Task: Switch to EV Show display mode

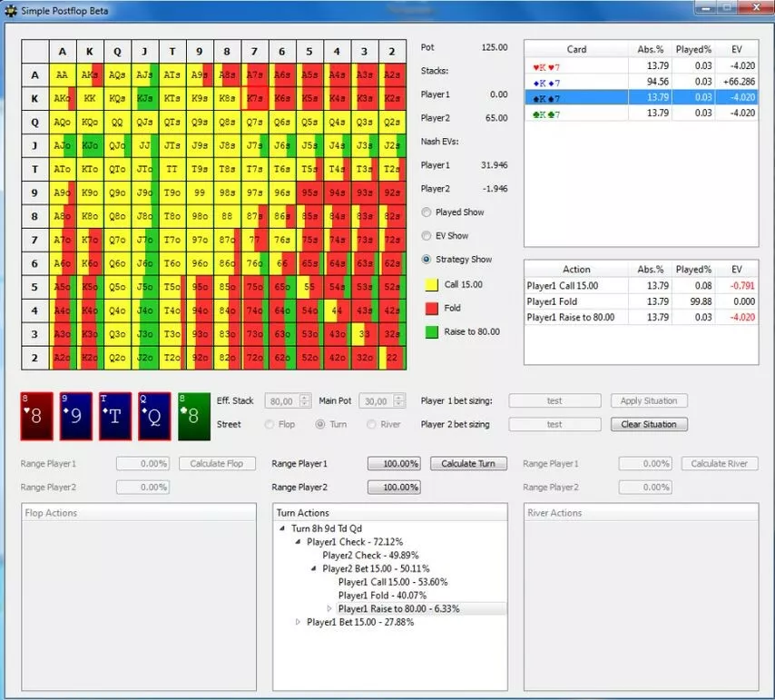Action: click(427, 236)
